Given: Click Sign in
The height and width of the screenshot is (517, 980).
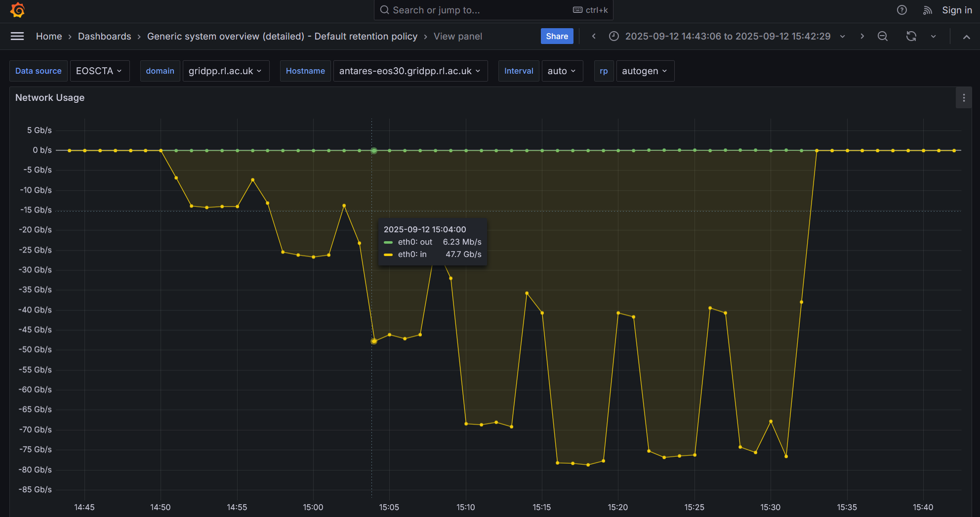Looking at the screenshot, I should (x=957, y=10).
